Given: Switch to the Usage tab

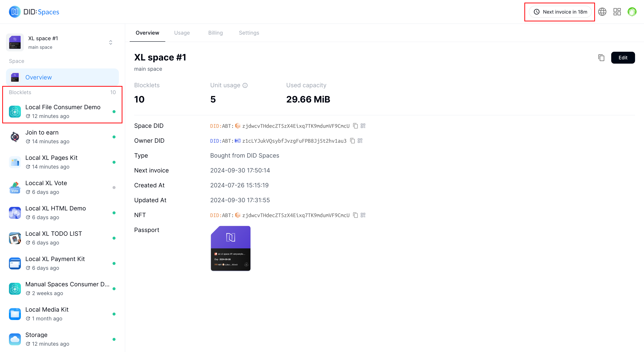Looking at the screenshot, I should click(182, 33).
